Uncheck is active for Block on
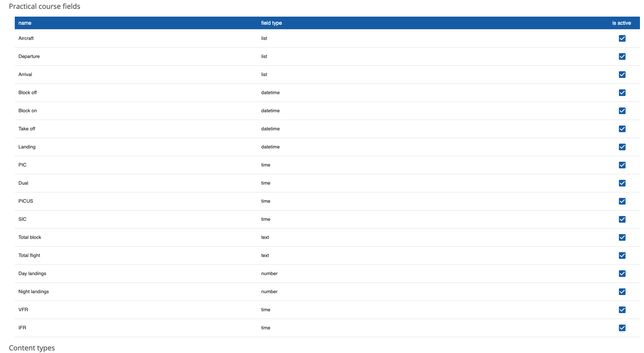The width and height of the screenshot is (644, 353). click(622, 111)
